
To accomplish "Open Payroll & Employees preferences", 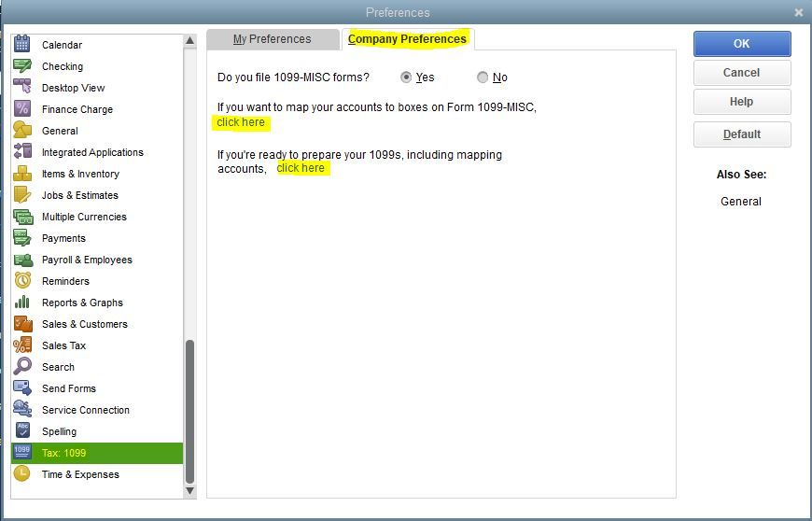I will tap(97, 260).
